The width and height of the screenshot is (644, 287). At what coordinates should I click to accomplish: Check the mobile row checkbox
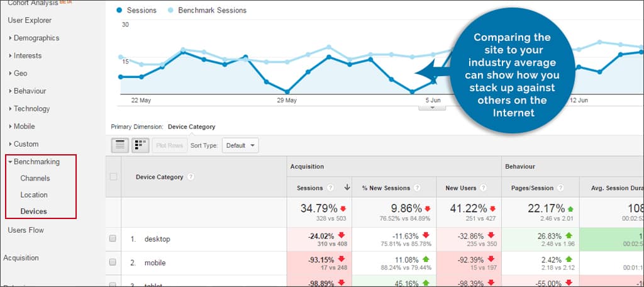(113, 262)
